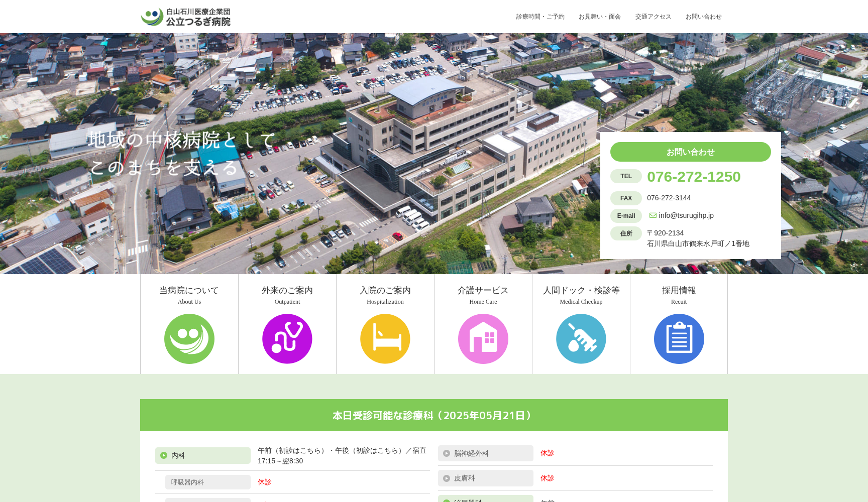Click the 呼吸器内科 department label

tap(186, 482)
